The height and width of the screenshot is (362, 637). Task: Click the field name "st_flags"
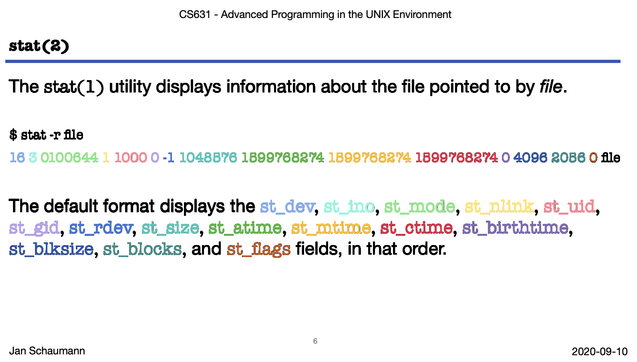(259, 249)
